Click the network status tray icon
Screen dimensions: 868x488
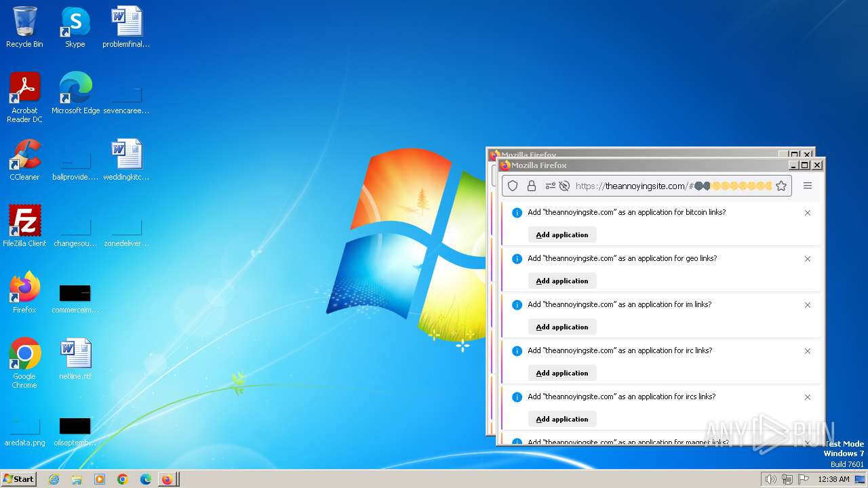[787, 479]
